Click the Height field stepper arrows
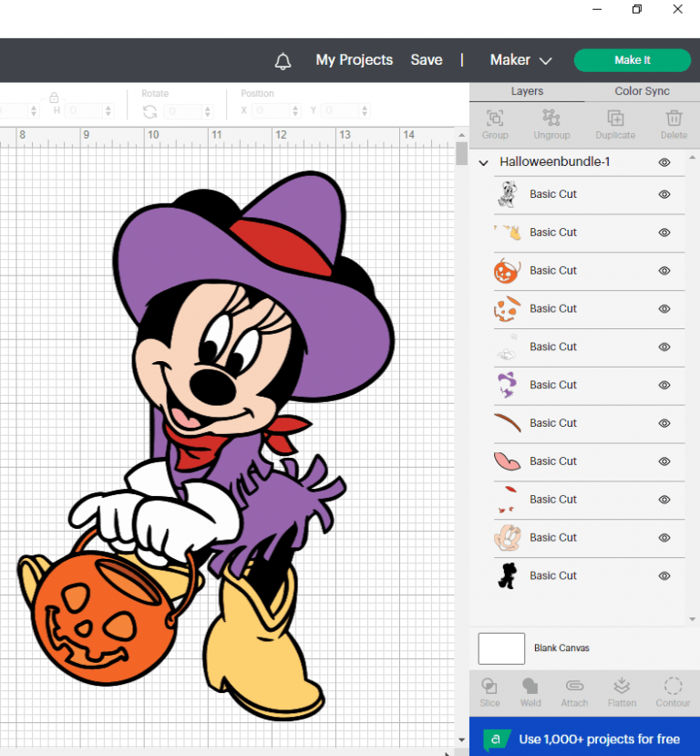Image resolution: width=700 pixels, height=756 pixels. (x=108, y=111)
